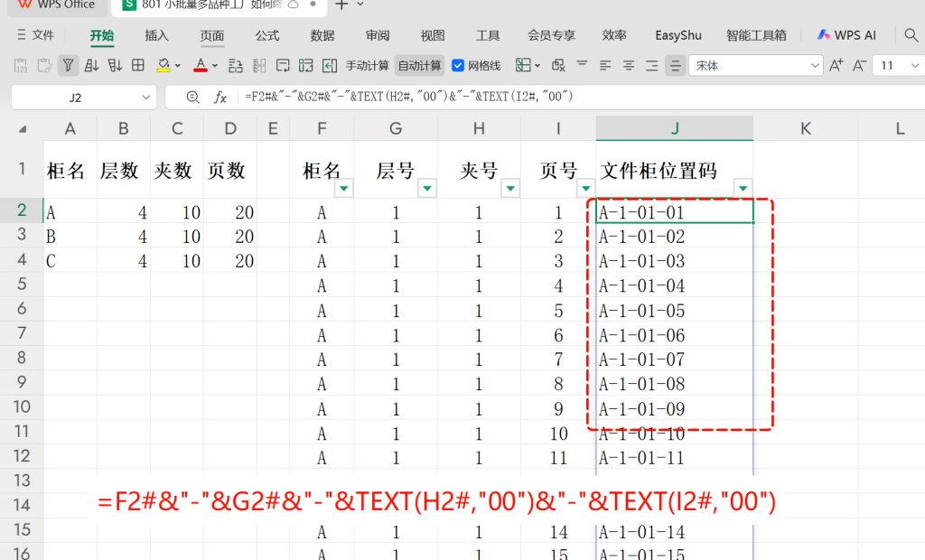Add a new tab with plus icon
The height and width of the screenshot is (560, 925).
click(x=341, y=5)
